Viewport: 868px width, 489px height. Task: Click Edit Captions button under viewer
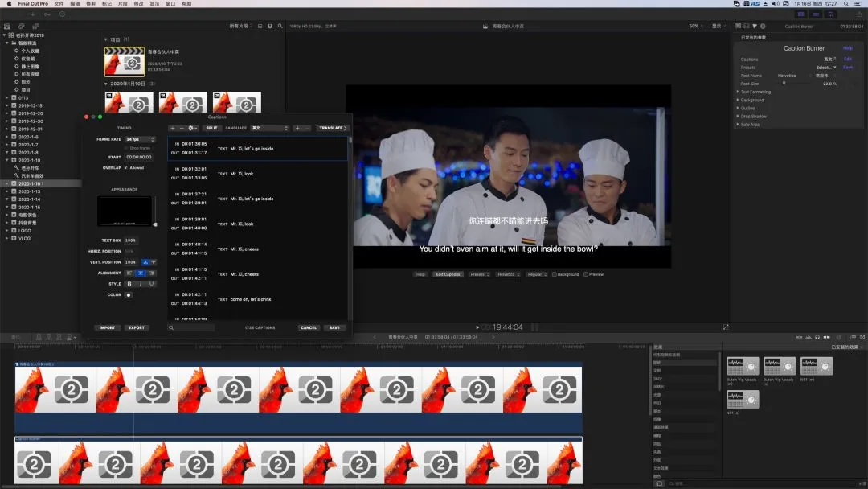(448, 274)
